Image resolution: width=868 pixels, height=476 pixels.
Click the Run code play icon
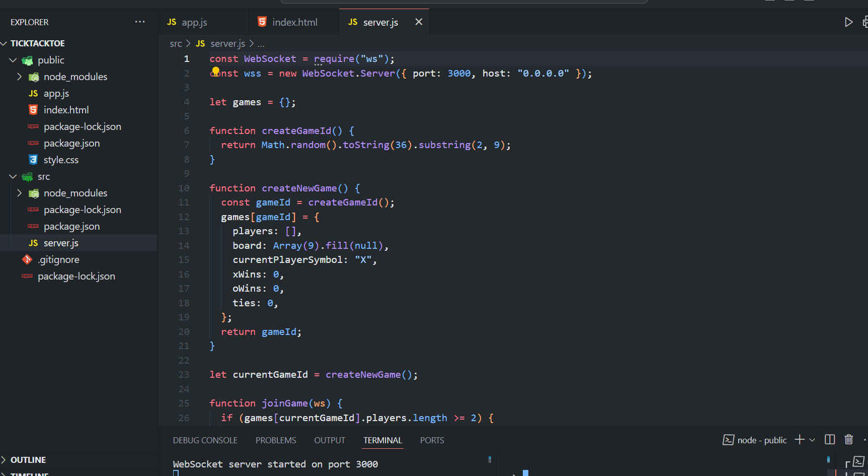click(x=848, y=22)
